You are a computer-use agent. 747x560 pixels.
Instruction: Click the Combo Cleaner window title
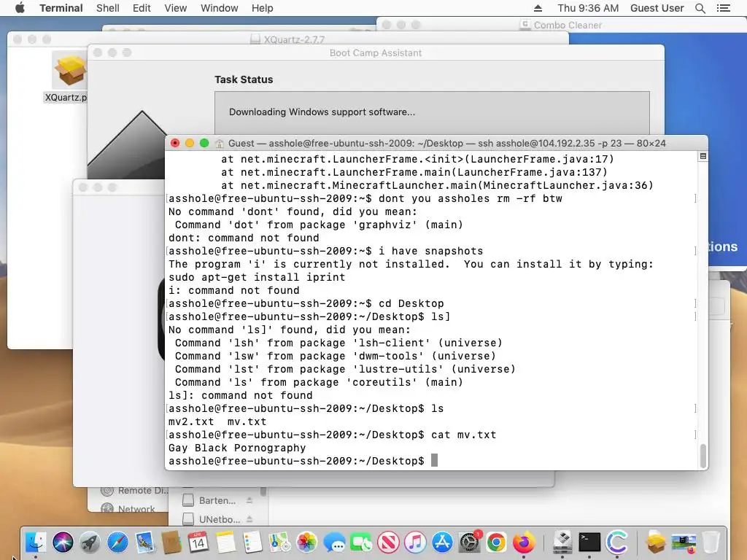[568, 26]
